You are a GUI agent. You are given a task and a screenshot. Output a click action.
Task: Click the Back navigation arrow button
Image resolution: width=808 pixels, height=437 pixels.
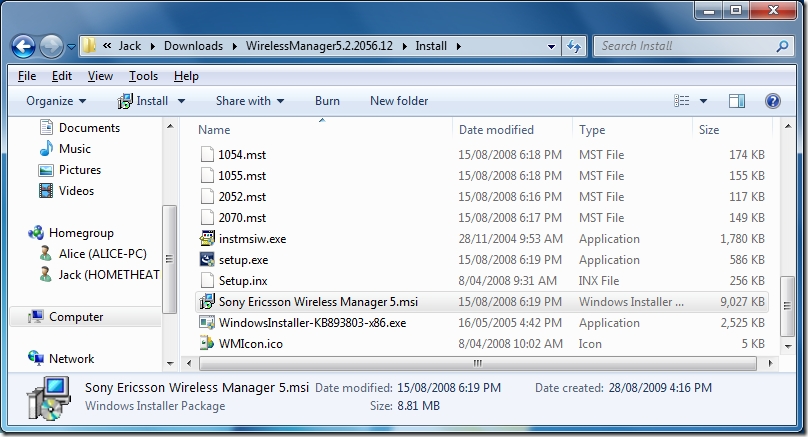24,46
